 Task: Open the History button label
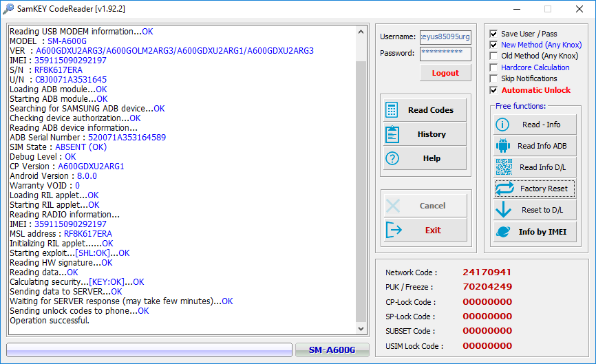click(x=432, y=134)
